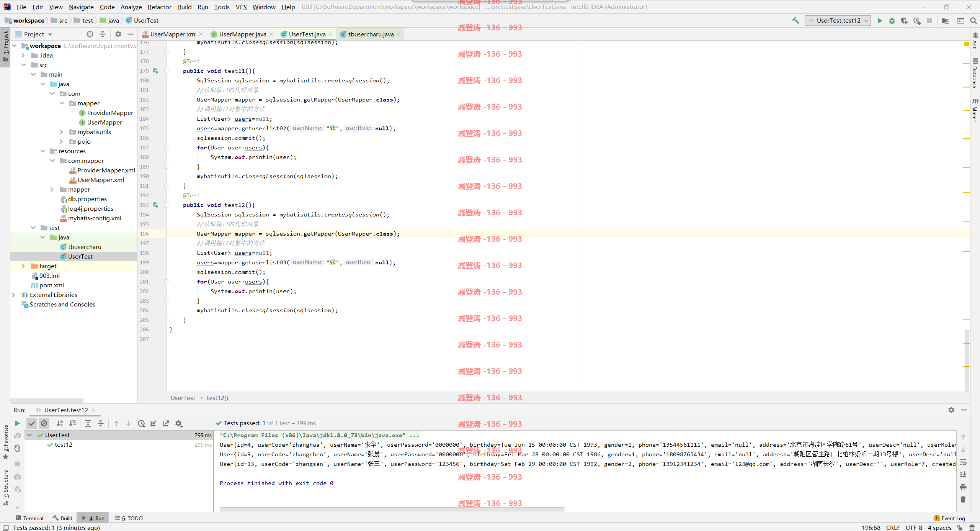Export test results icon

[x=166, y=423]
